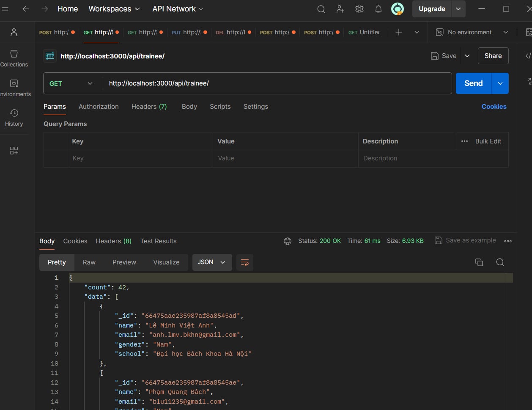This screenshot has height=410, width=532.
Task: Open response more options ellipsis
Action: pos(508,241)
